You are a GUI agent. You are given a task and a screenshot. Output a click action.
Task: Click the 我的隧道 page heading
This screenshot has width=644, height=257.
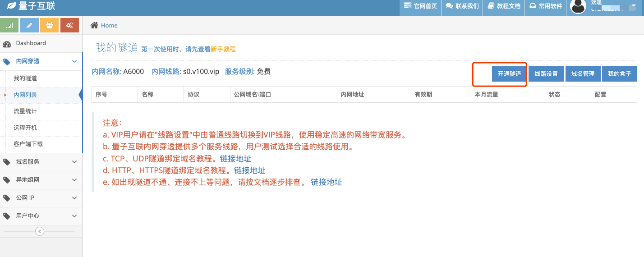117,48
